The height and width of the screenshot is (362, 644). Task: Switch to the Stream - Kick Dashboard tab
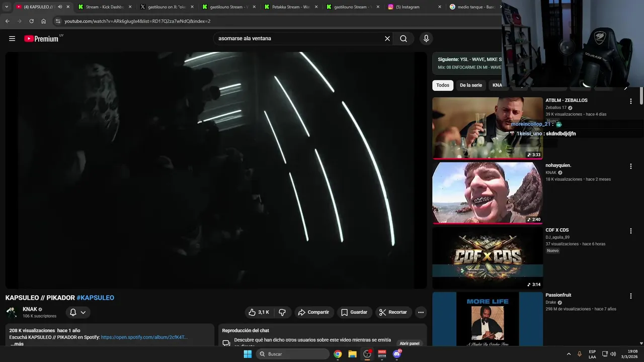[x=105, y=7]
